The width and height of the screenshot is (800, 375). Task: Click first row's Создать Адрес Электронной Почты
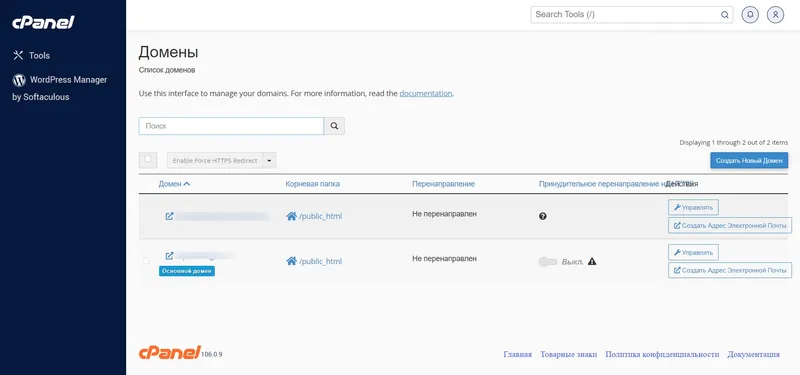click(x=730, y=225)
